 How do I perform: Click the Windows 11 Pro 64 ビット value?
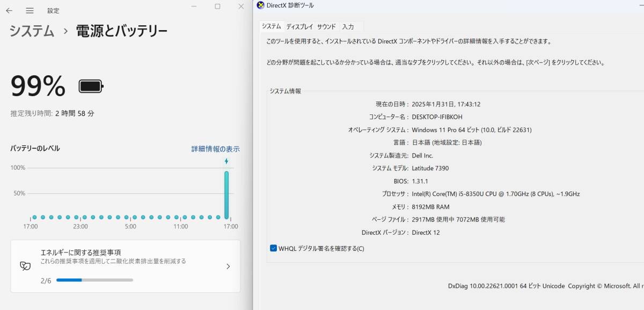pos(472,129)
